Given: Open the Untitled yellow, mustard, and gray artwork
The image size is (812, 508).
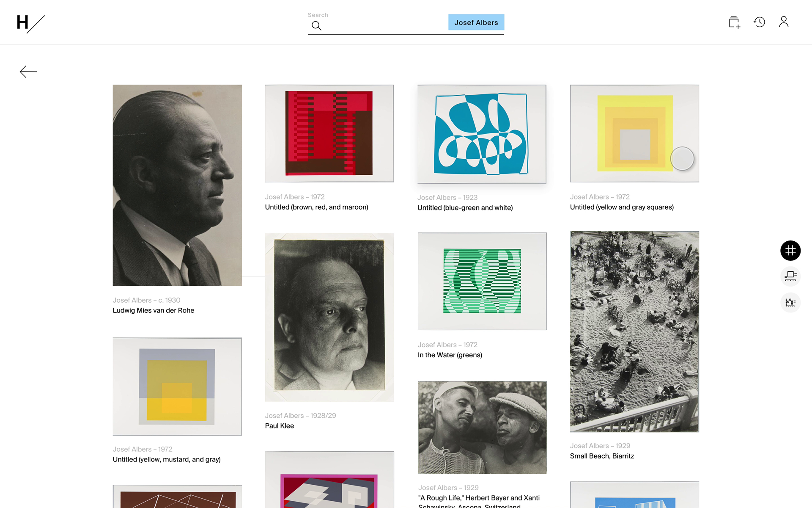Looking at the screenshot, I should tap(177, 387).
